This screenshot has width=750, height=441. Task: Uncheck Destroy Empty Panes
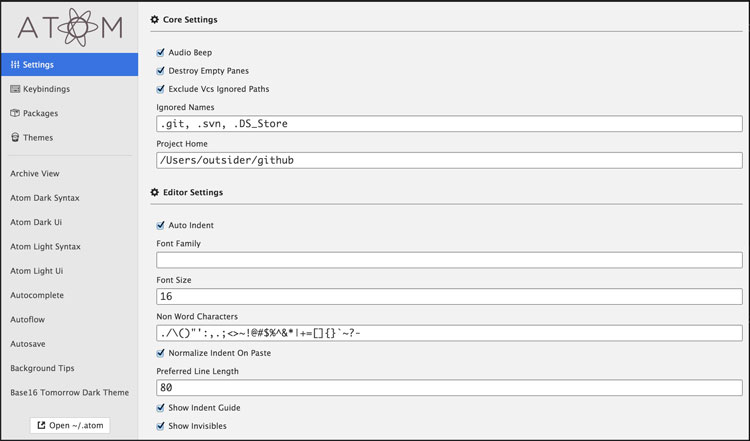pyautogui.click(x=161, y=71)
